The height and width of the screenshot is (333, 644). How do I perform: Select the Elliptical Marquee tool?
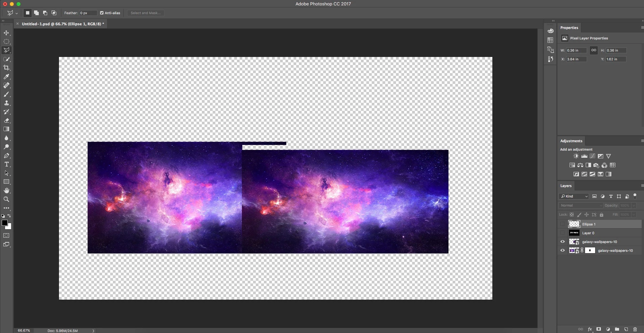[x=6, y=41]
